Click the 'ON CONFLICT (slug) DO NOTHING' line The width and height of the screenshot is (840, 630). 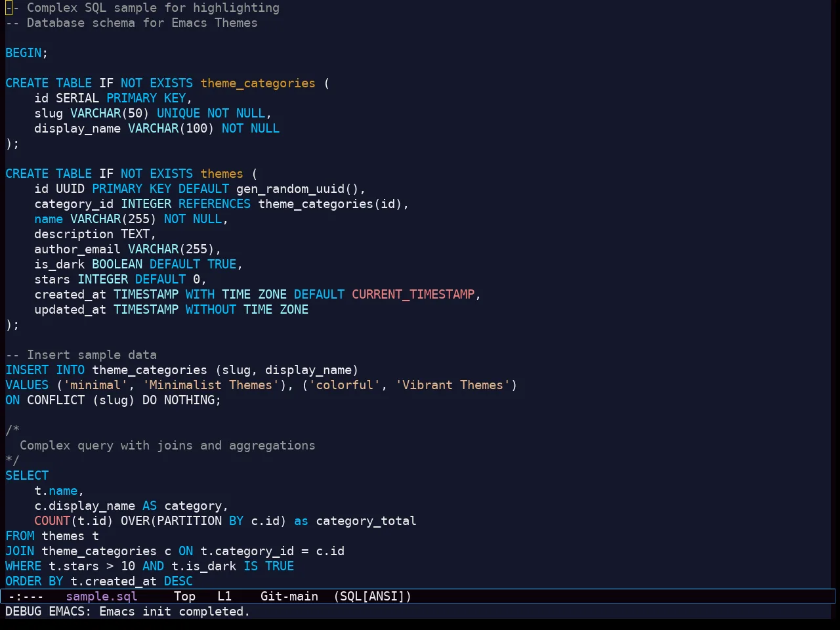[113, 400]
